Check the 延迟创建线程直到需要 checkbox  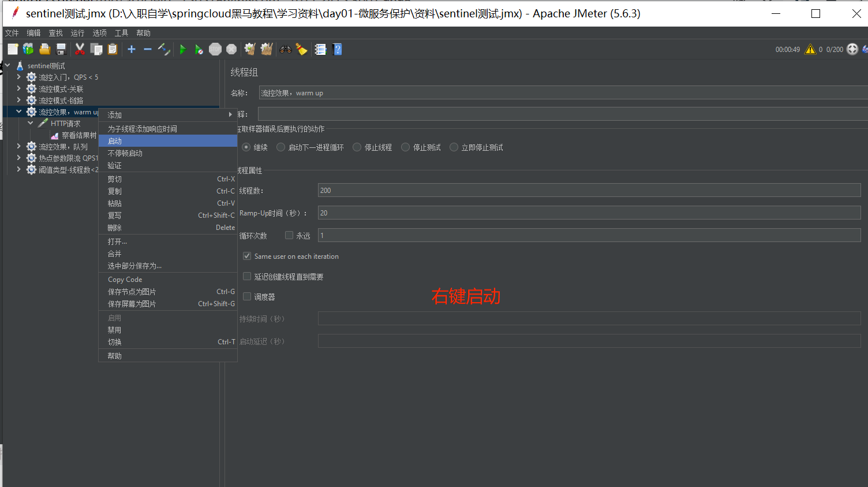(x=247, y=276)
